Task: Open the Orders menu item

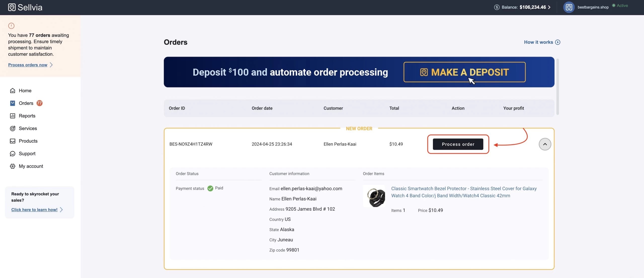Action: [26, 103]
